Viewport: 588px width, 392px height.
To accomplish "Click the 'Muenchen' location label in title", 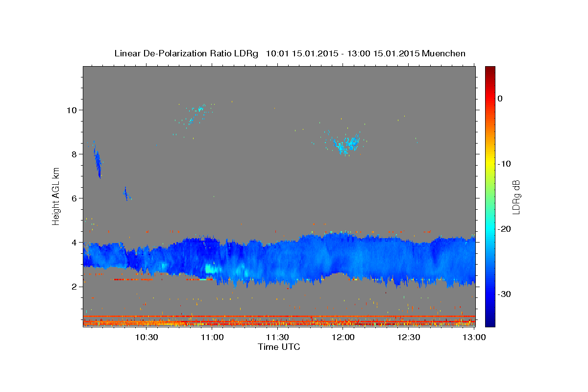I will [444, 53].
